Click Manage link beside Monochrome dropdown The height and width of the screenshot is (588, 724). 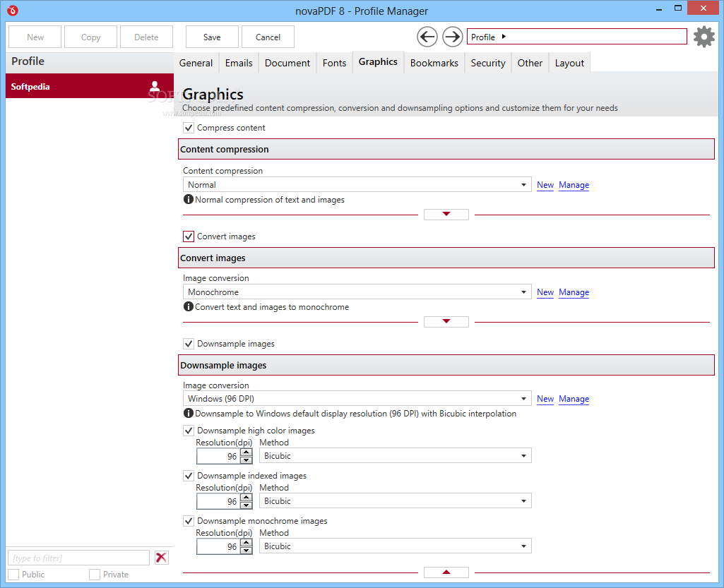pos(574,292)
